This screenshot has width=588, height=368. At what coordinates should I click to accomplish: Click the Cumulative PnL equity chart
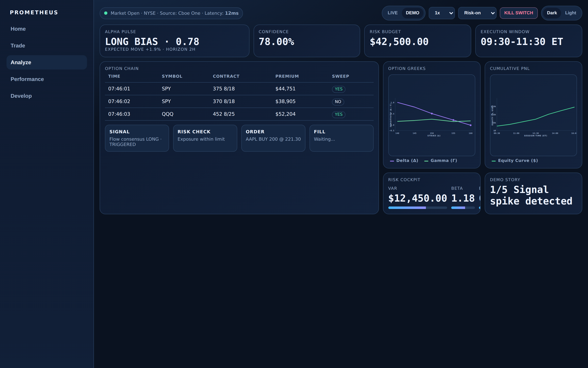coord(533,115)
